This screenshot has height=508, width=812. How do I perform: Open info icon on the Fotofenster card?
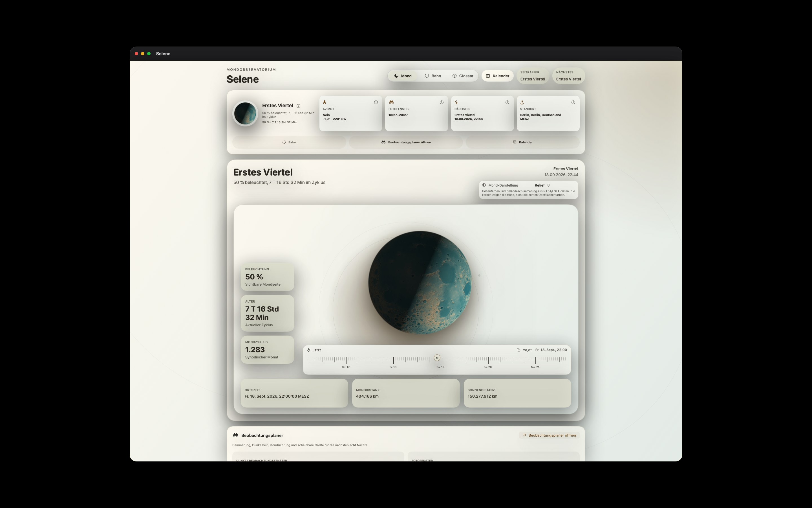[442, 102]
